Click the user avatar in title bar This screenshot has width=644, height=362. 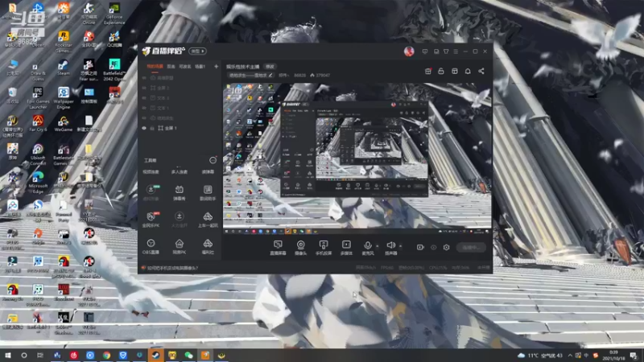(x=409, y=51)
